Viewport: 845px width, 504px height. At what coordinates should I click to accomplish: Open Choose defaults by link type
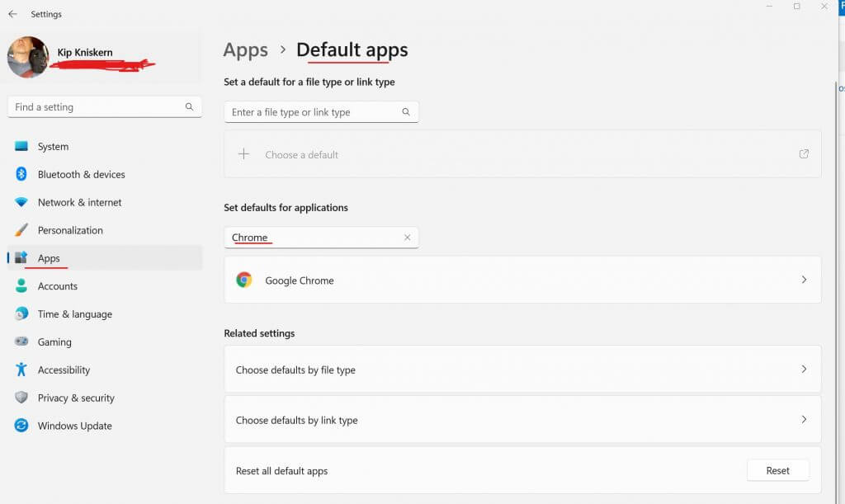522,420
